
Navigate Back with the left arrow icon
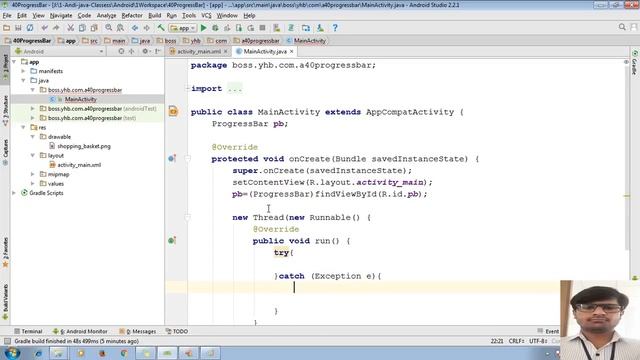pyautogui.click(x=135, y=28)
